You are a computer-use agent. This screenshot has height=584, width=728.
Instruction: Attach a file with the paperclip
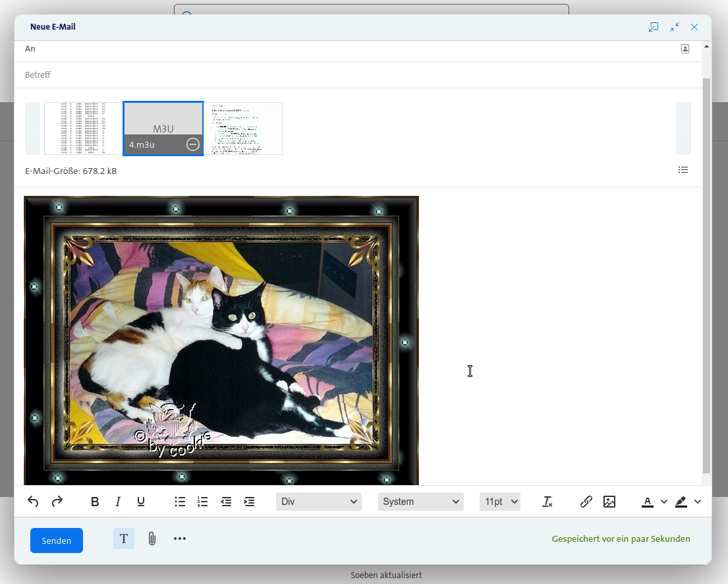(152, 539)
